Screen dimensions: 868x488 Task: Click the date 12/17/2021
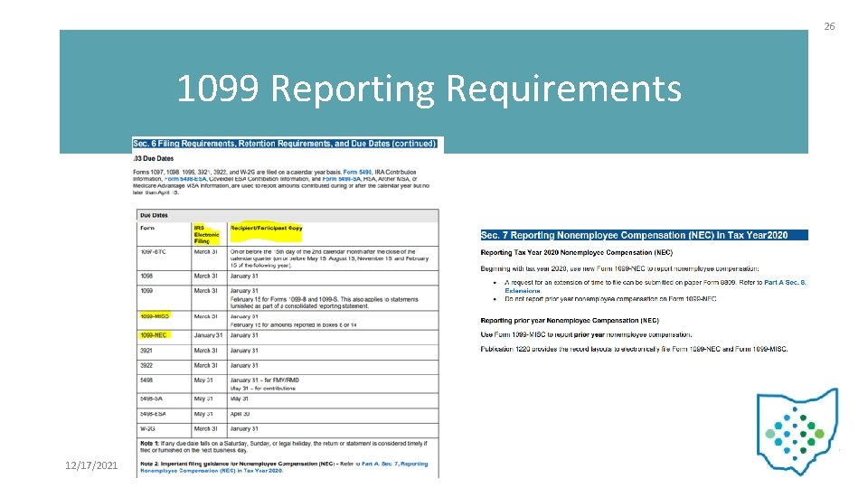click(x=91, y=465)
